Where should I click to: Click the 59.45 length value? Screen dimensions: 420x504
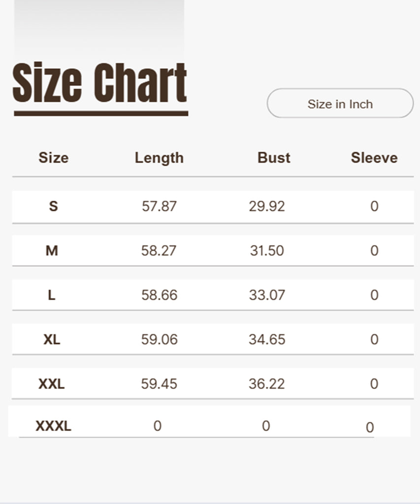[x=159, y=383]
